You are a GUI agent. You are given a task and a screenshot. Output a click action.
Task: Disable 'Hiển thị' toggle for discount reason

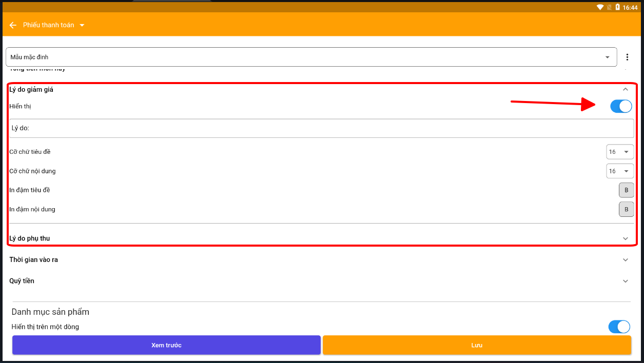pos(621,106)
